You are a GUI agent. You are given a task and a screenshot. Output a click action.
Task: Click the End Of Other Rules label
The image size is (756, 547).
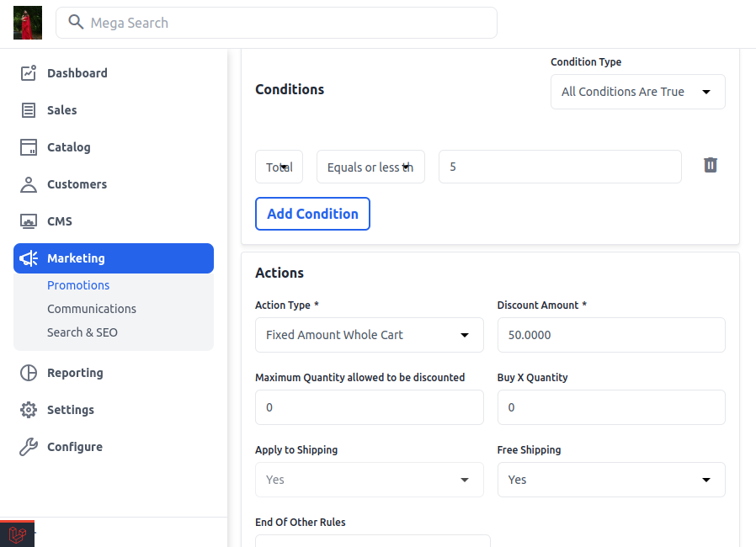tap(301, 523)
